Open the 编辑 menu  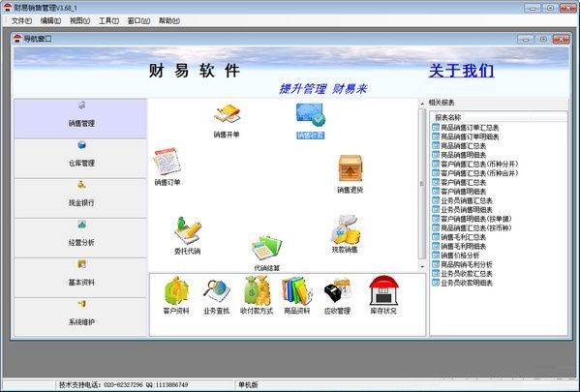[50, 20]
